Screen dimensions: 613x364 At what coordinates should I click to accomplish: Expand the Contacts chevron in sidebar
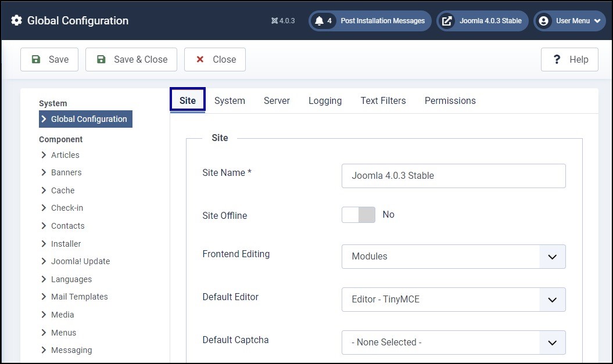coord(44,226)
